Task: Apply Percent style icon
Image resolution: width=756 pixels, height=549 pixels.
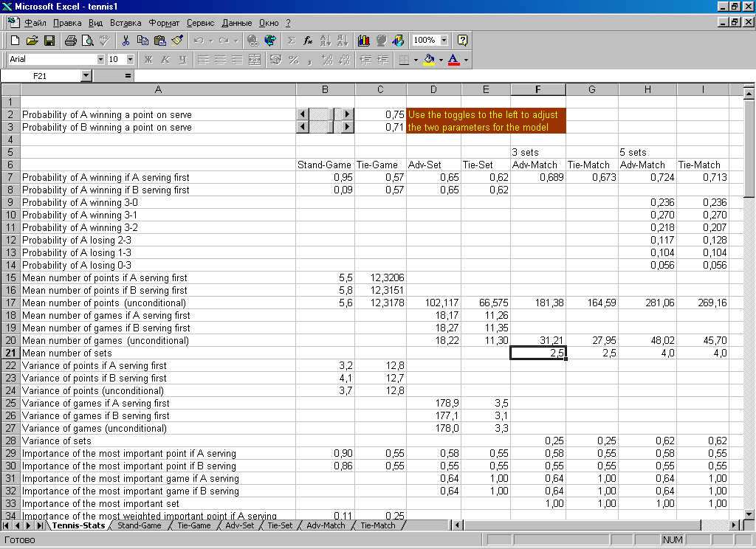Action: [293, 60]
